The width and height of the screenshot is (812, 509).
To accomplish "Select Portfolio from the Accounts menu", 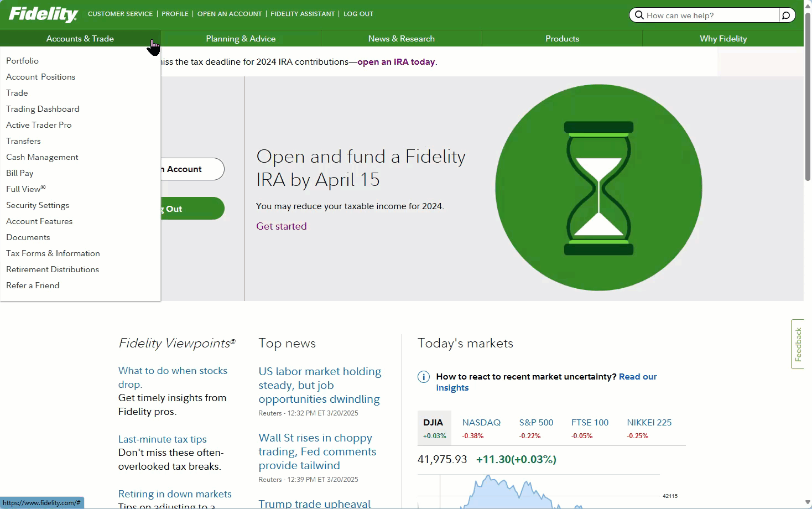I will pyautogui.click(x=23, y=61).
